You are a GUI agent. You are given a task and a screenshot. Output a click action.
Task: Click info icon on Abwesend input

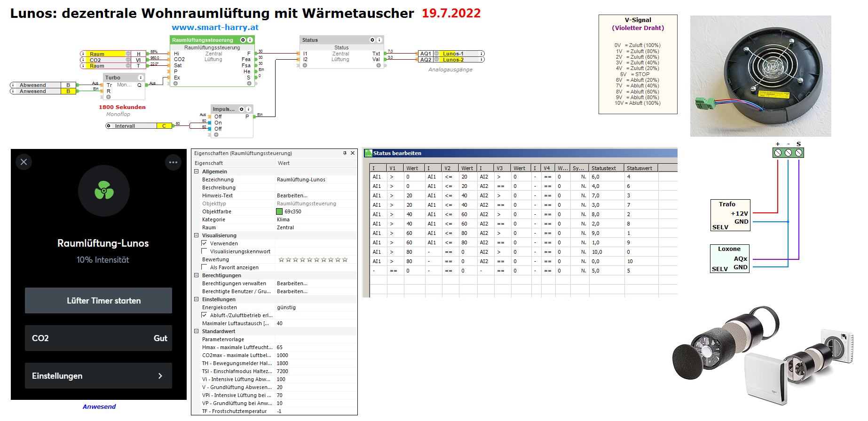(x=13, y=85)
